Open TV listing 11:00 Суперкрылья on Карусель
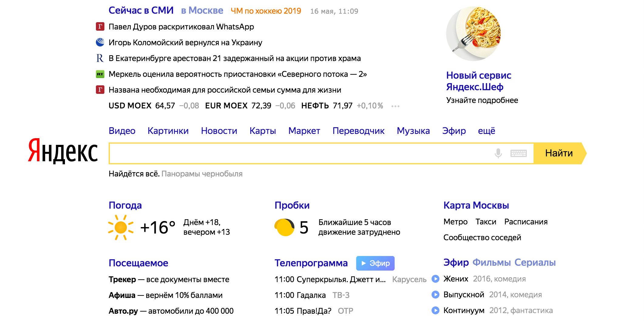The height and width of the screenshot is (321, 644). 351,279
